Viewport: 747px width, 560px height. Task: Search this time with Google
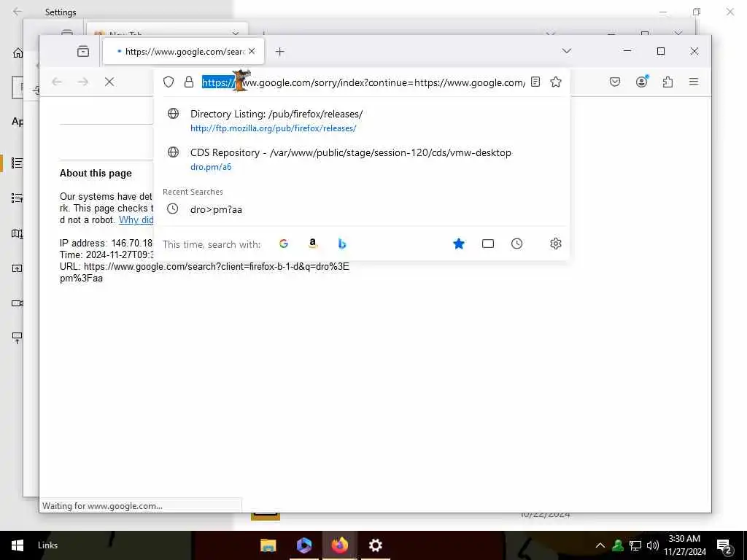point(284,244)
